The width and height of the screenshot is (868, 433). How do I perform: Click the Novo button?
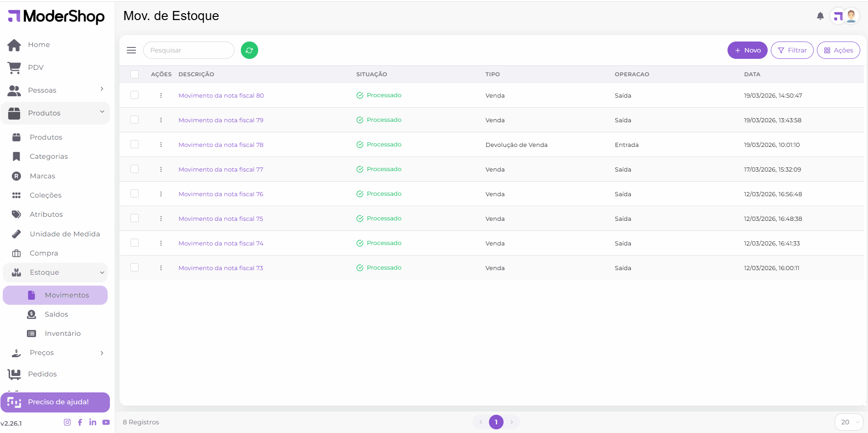pos(747,50)
